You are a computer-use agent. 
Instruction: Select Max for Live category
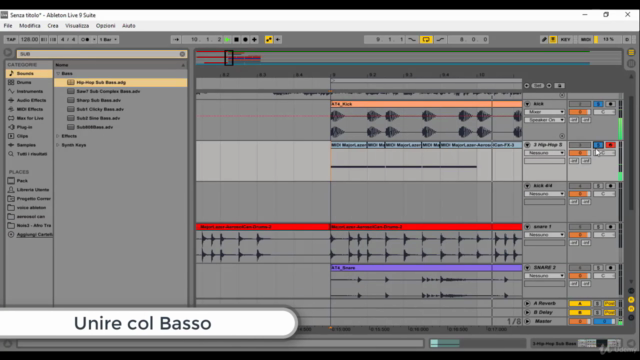[x=29, y=118]
